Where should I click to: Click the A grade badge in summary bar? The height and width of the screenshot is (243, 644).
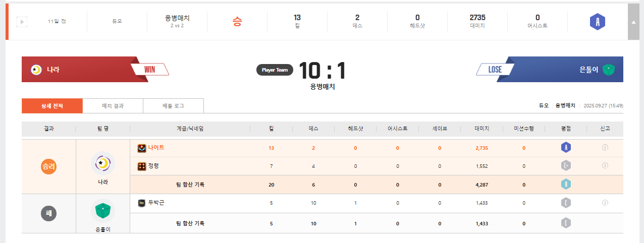click(597, 22)
